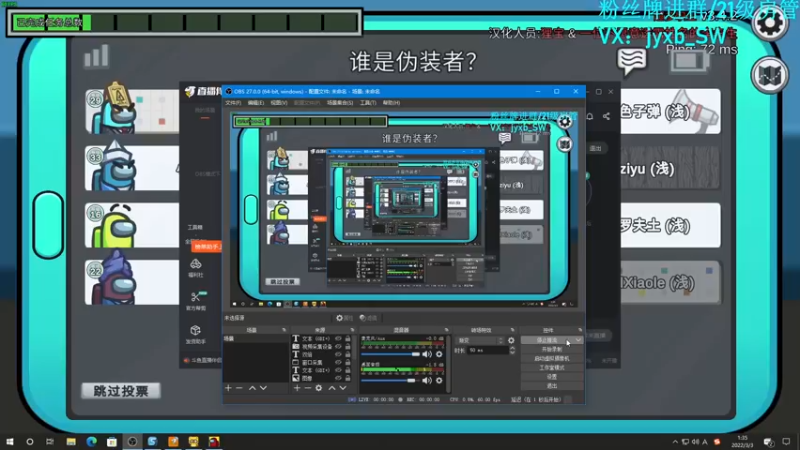Open the OBS 场景集合(S) menu
The image size is (800, 450).
coord(340,103)
